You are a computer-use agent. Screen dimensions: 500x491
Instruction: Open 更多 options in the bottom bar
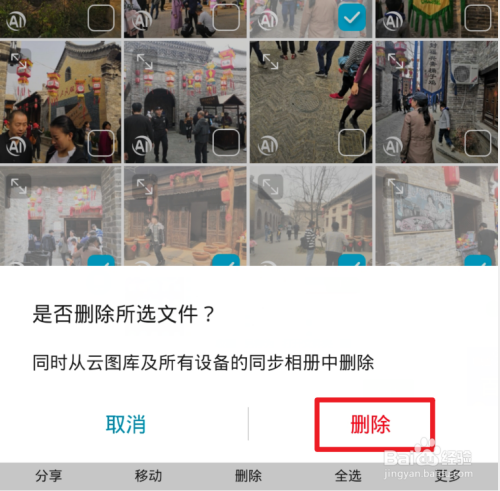click(448, 476)
